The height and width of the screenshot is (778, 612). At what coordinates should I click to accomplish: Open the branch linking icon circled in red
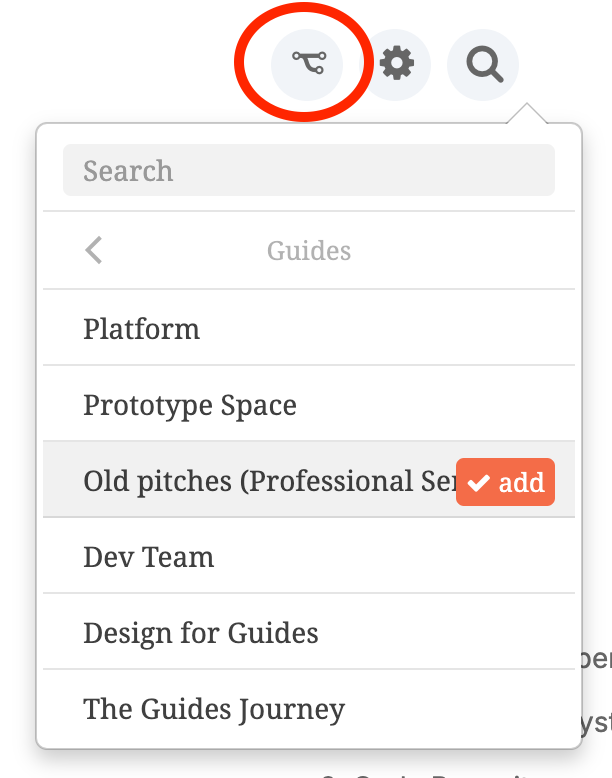[x=307, y=65]
